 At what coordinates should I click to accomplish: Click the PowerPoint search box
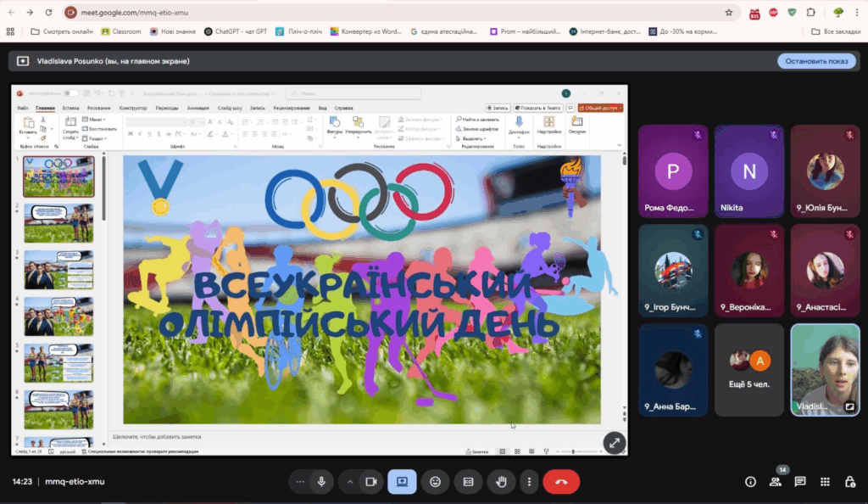tap(353, 93)
